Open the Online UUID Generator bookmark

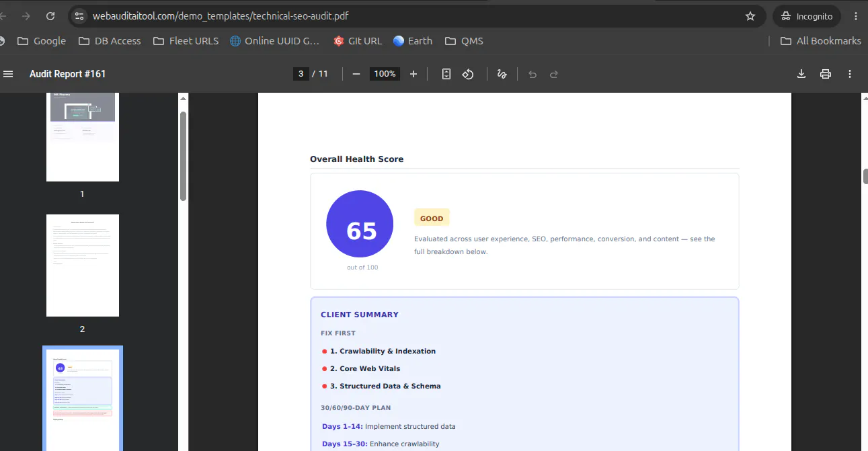pyautogui.click(x=274, y=41)
